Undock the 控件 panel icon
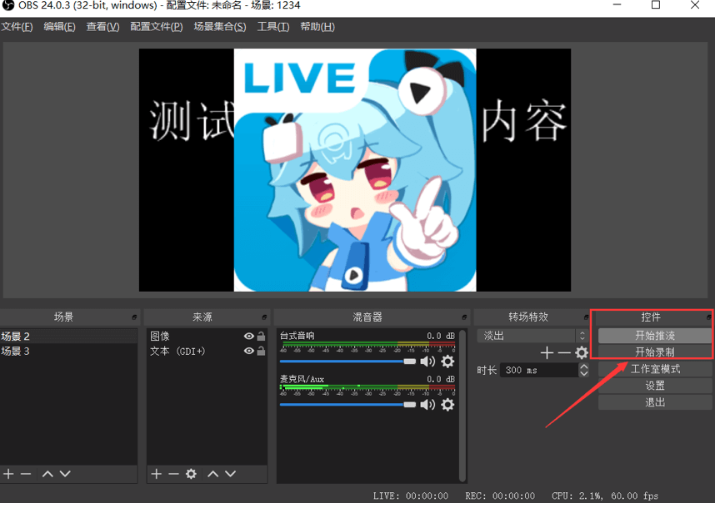This screenshot has width=715, height=505. pyautogui.click(x=708, y=317)
